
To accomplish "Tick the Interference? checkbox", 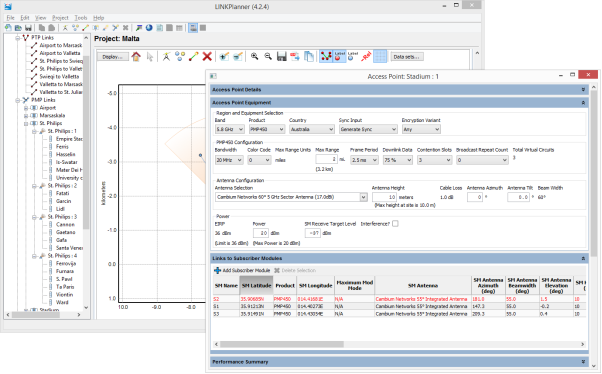I will click(395, 223).
